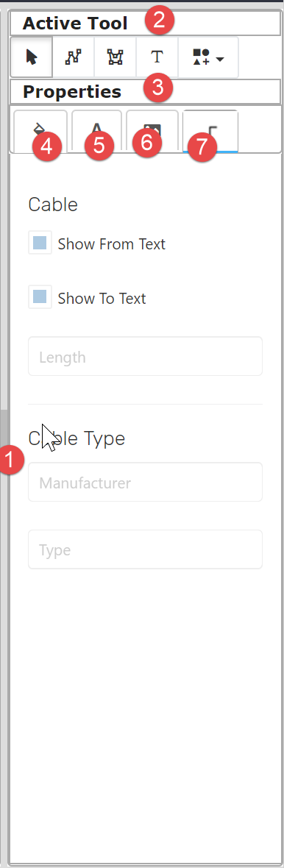Image resolution: width=284 pixels, height=868 pixels.
Task: Select the cable connector properties tab
Action: [x=210, y=132]
